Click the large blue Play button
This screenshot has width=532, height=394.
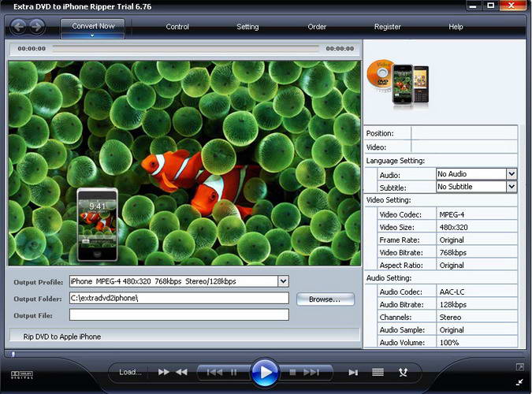pyautogui.click(x=265, y=372)
